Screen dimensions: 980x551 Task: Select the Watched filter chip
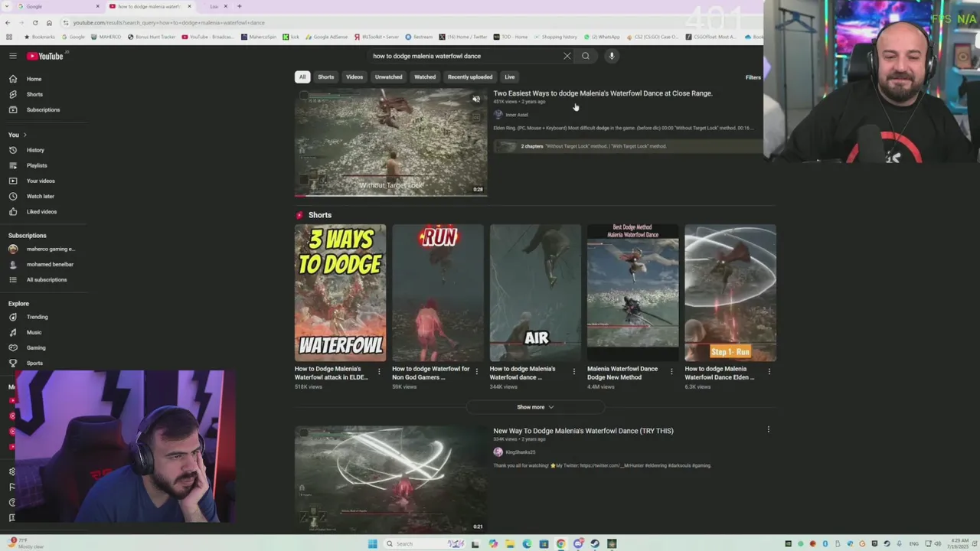[x=425, y=77]
